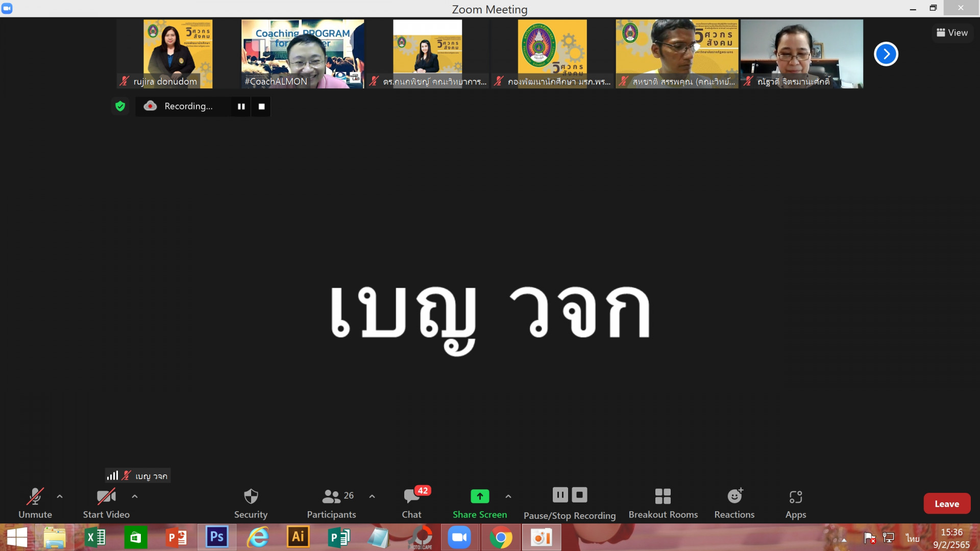This screenshot has width=980, height=551.
Task: Select กองพัฒนานักศึกษา participant thumbnail
Action: pos(552,54)
